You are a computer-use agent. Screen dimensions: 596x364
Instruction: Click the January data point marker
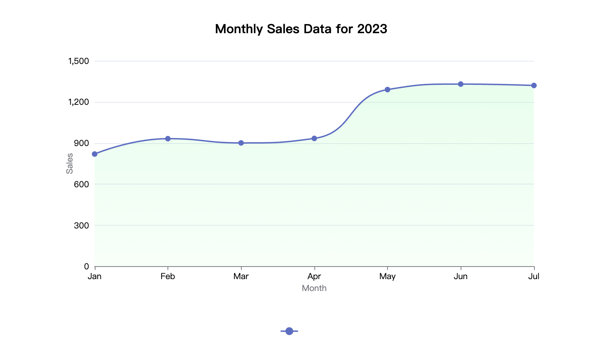click(95, 154)
